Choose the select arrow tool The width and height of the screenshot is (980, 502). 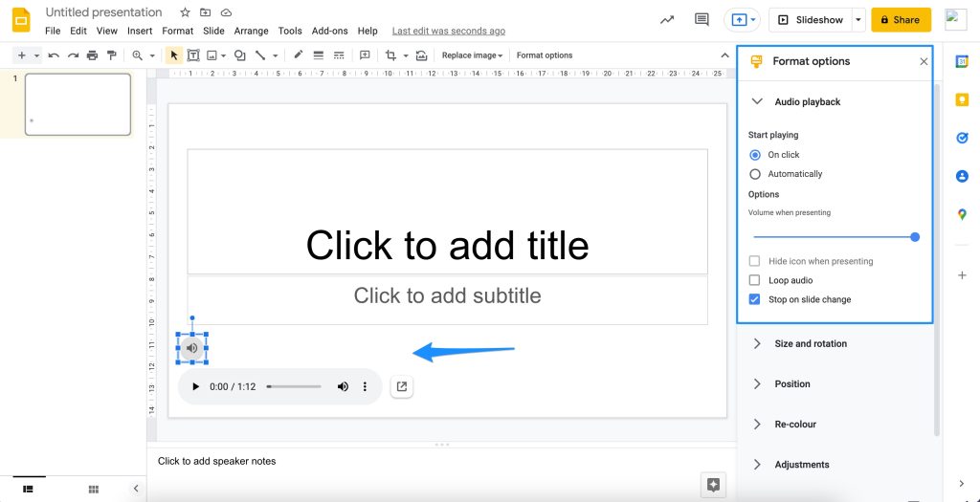pyautogui.click(x=174, y=55)
